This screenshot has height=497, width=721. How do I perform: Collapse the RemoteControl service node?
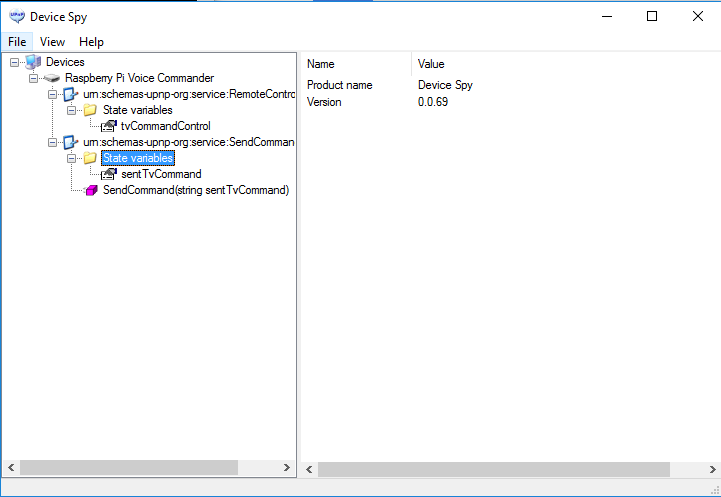coord(52,94)
